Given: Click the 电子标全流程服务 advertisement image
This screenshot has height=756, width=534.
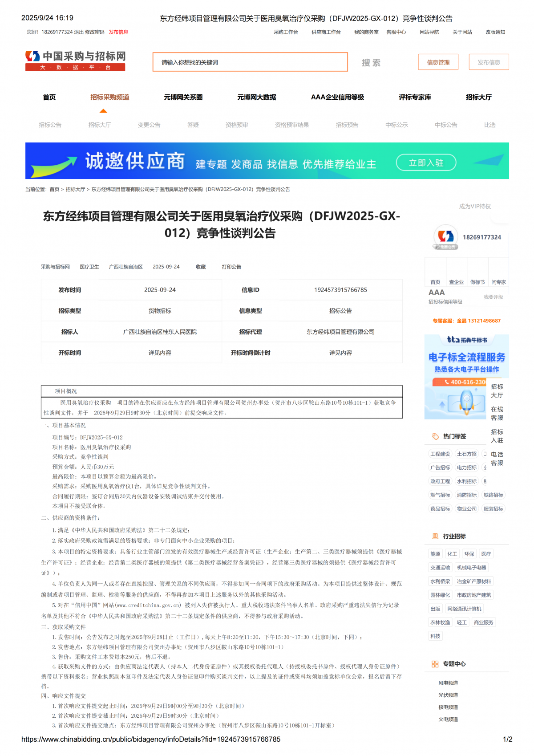Looking at the screenshot, I should (466, 377).
